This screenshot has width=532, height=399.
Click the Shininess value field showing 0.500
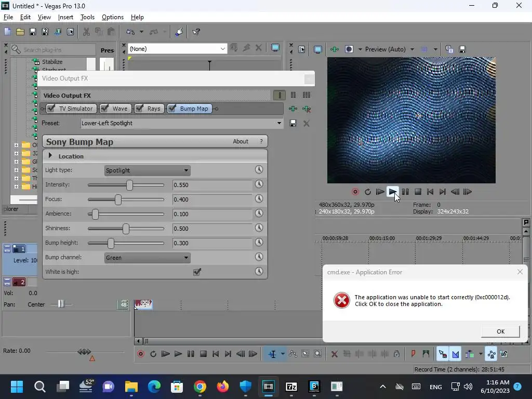[x=212, y=229]
